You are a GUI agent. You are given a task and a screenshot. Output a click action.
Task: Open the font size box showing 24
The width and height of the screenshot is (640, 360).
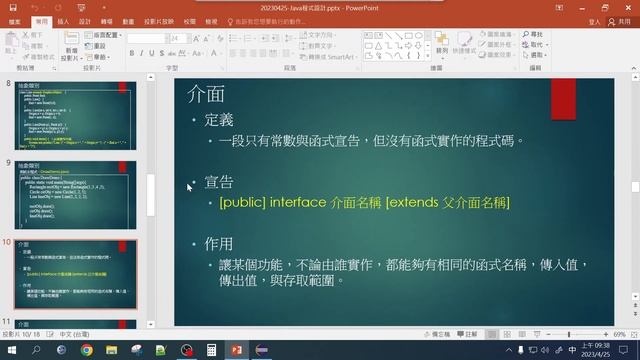(x=180, y=38)
